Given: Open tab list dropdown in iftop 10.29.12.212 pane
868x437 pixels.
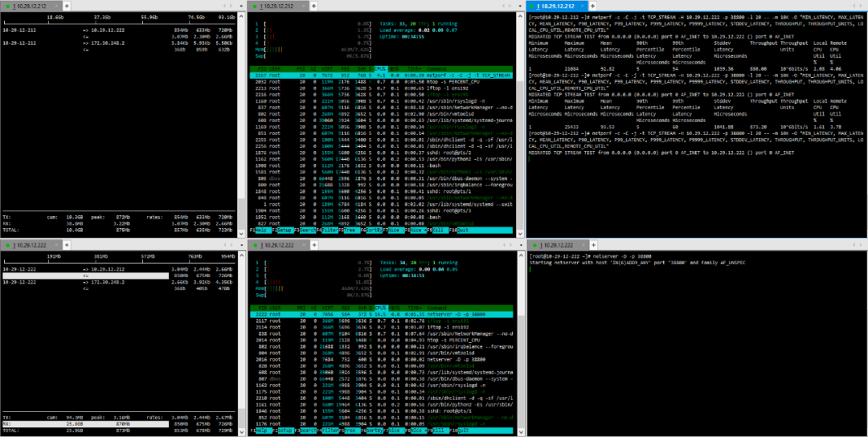Looking at the screenshot, I should 241,6.
